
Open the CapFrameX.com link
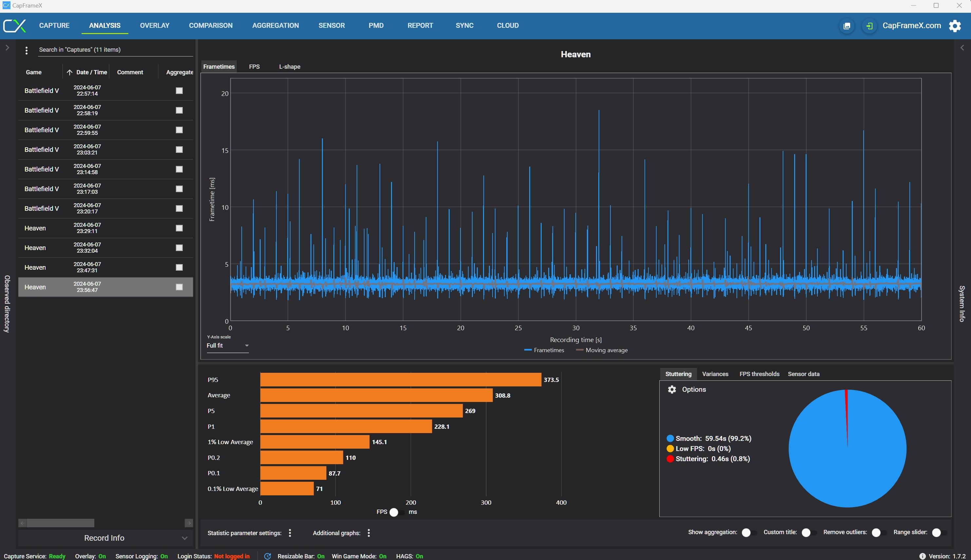pyautogui.click(x=911, y=26)
